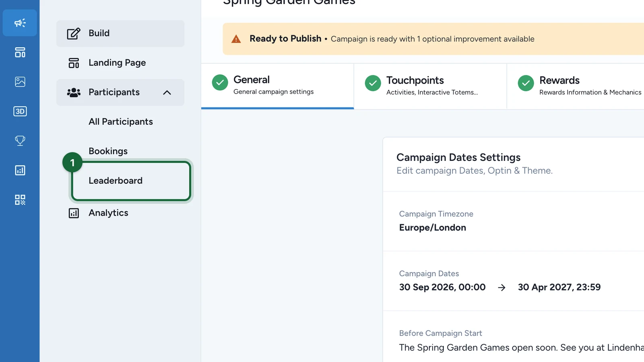Click the chart report icon in blue sidebar

coord(20,170)
